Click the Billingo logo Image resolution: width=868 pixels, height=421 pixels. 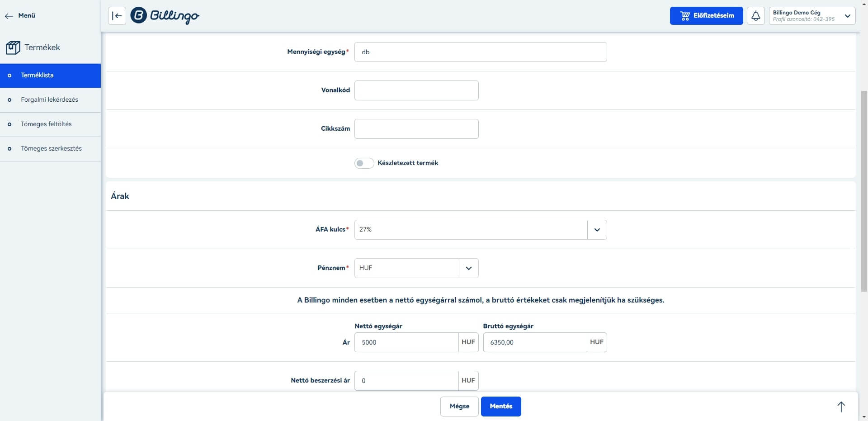(x=165, y=16)
